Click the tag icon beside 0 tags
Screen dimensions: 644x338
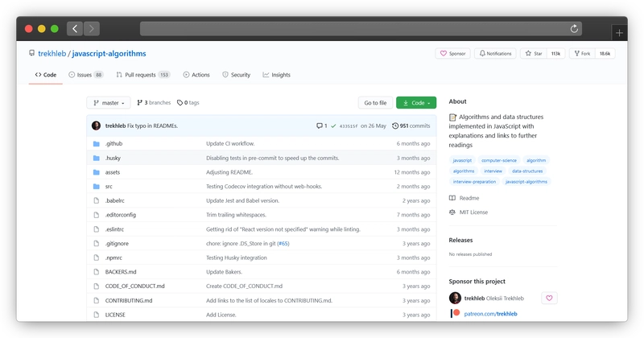click(180, 103)
